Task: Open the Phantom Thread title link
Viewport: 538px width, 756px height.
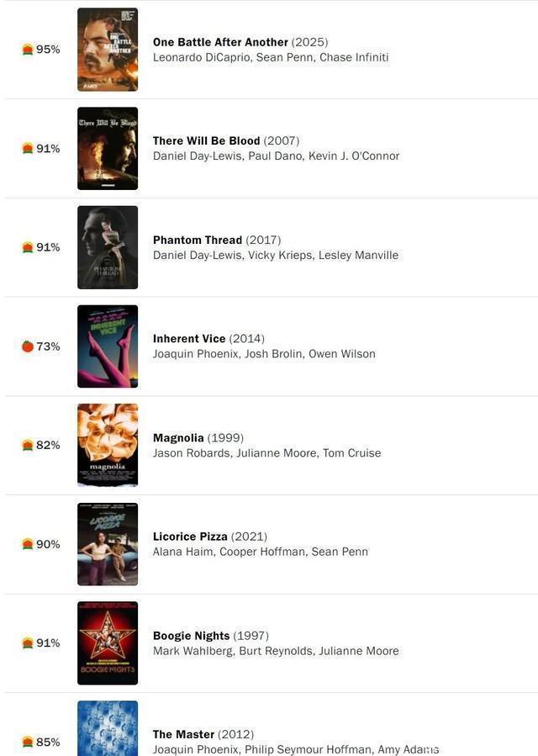Action: pos(198,240)
